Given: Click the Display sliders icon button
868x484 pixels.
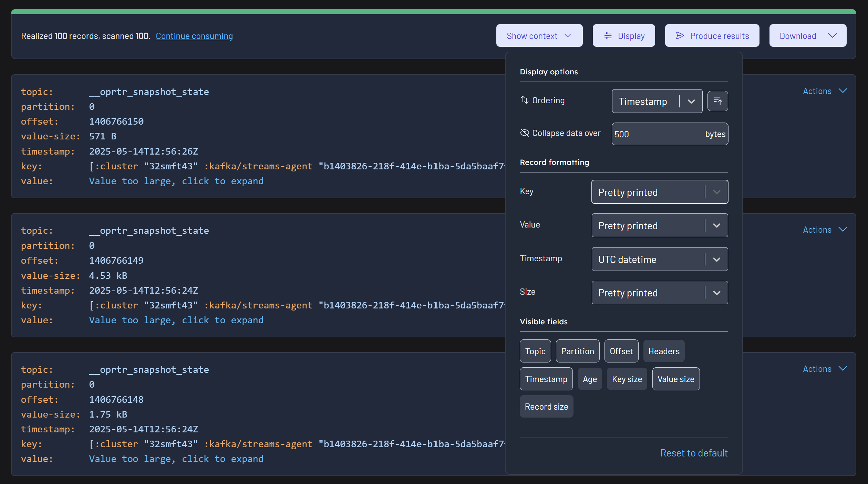Looking at the screenshot, I should (x=608, y=36).
